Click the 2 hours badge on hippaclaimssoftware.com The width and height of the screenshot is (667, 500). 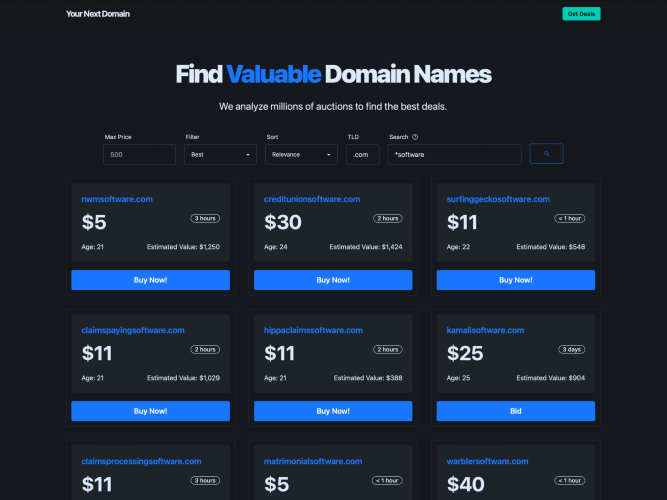[x=388, y=349]
